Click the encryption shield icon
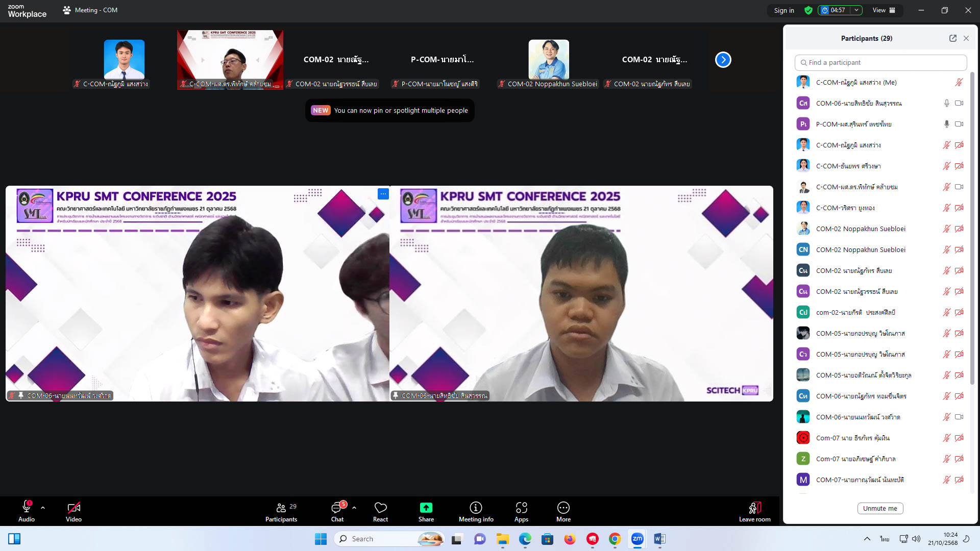Screen dimensions: 980x551 point(808,10)
